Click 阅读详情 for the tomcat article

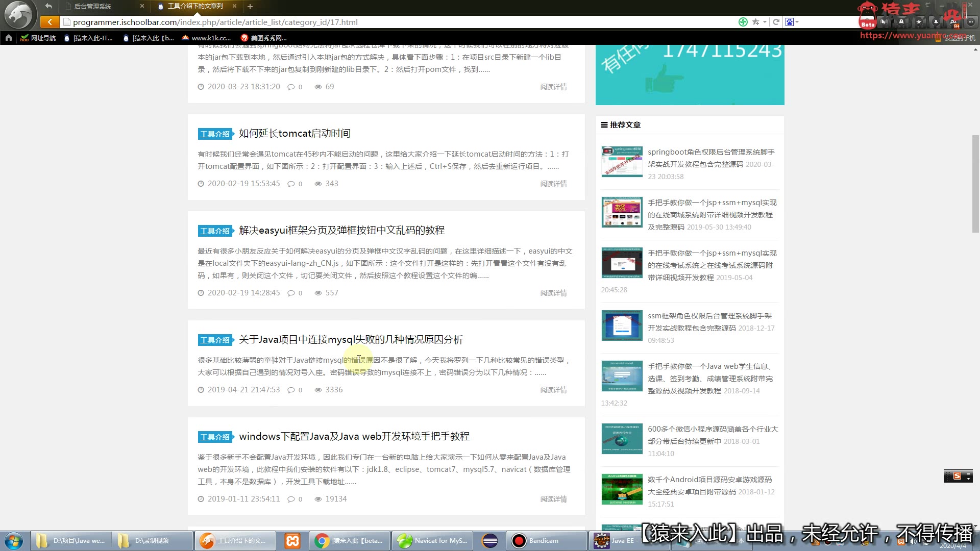[x=554, y=184]
